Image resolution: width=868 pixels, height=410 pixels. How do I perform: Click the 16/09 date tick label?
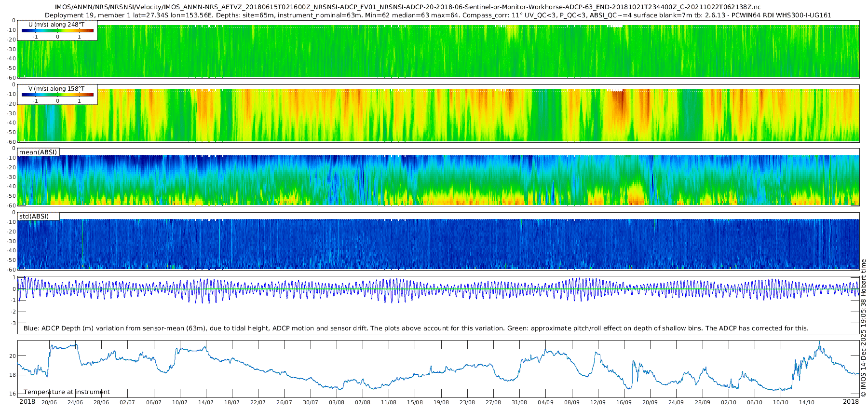pos(624,402)
